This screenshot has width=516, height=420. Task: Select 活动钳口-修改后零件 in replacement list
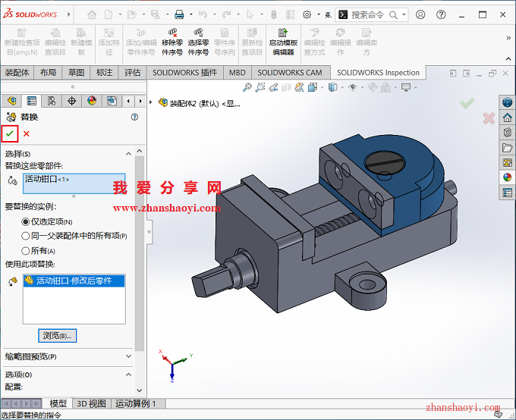pyautogui.click(x=74, y=281)
